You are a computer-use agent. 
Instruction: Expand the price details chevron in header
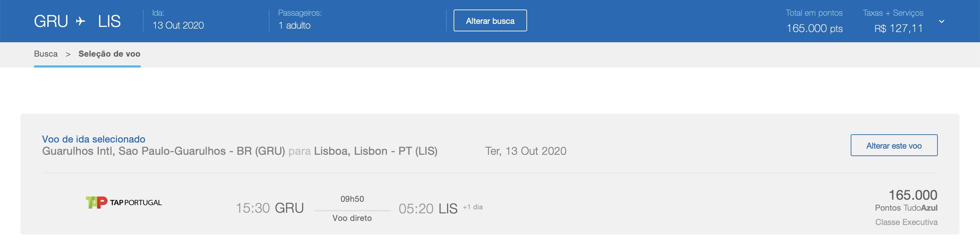tap(942, 21)
